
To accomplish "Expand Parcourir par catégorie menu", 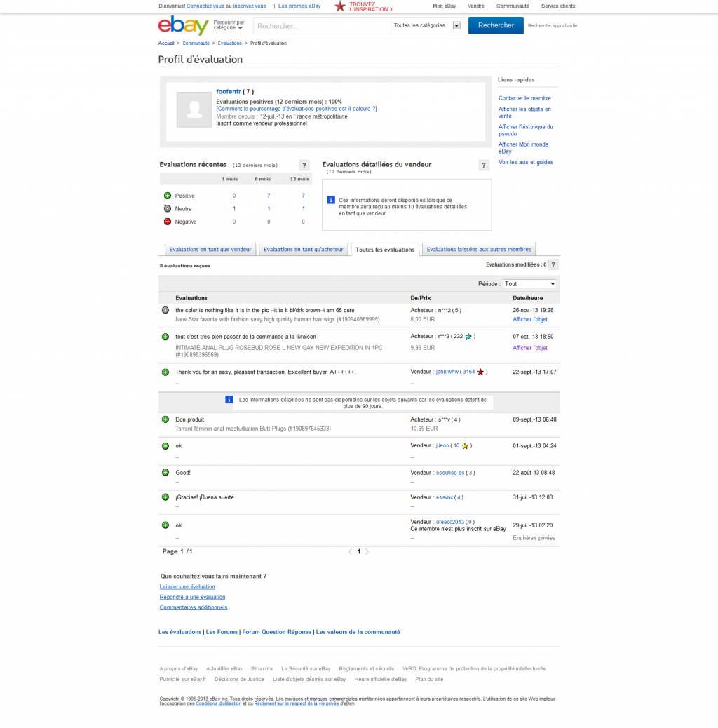I will click(229, 25).
